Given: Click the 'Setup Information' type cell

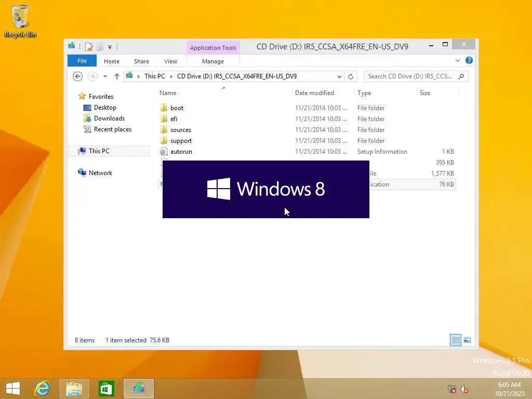Looking at the screenshot, I should [382, 152].
